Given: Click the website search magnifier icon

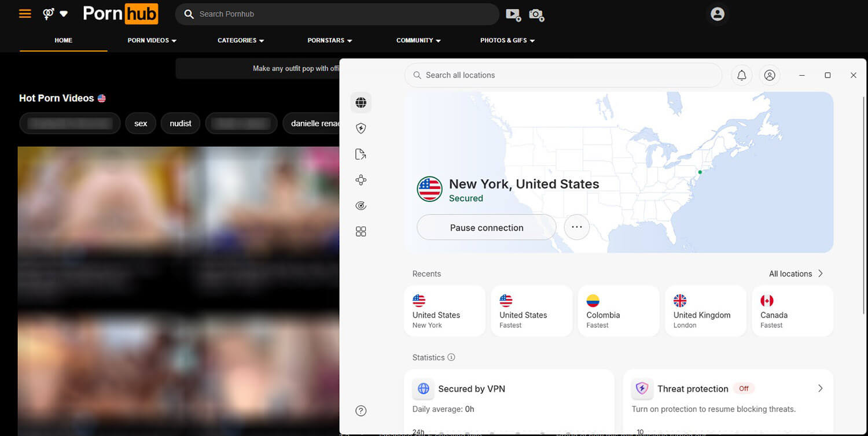Looking at the screenshot, I should tap(189, 14).
